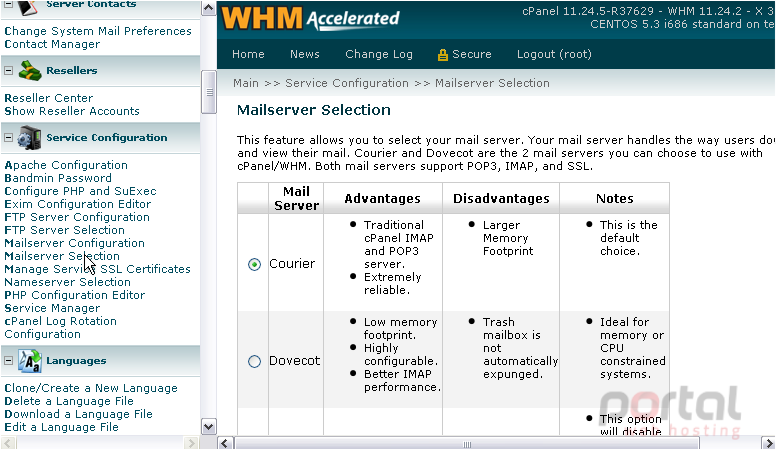Open Service Manager

pyautogui.click(x=52, y=308)
